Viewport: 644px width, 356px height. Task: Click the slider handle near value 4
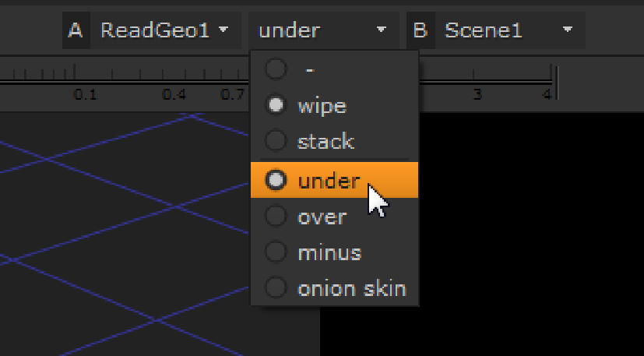coord(554,78)
